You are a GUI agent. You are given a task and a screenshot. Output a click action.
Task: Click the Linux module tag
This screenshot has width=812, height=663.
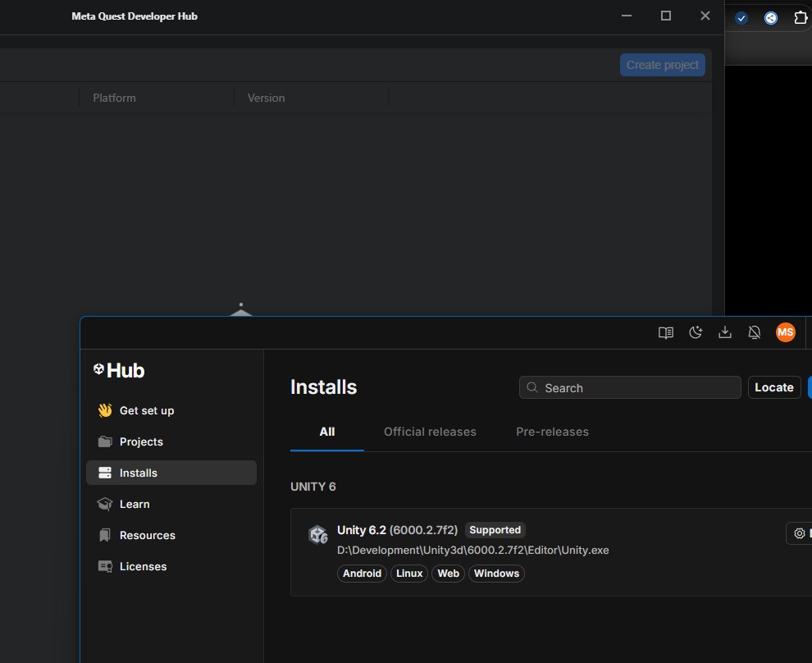pos(409,574)
